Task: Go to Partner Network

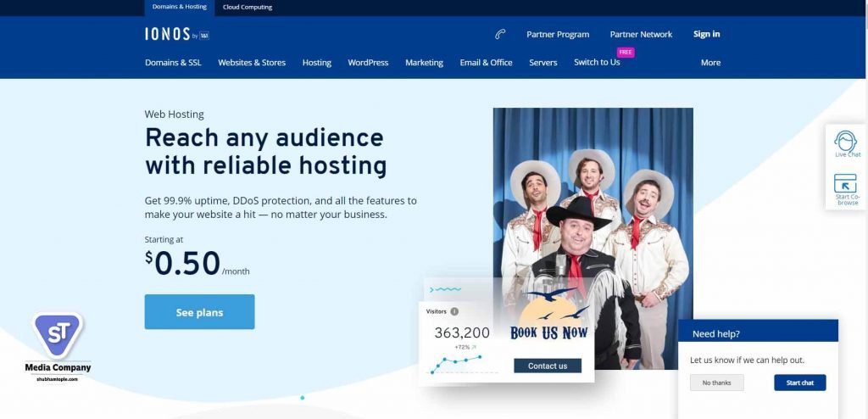Action: pos(641,35)
